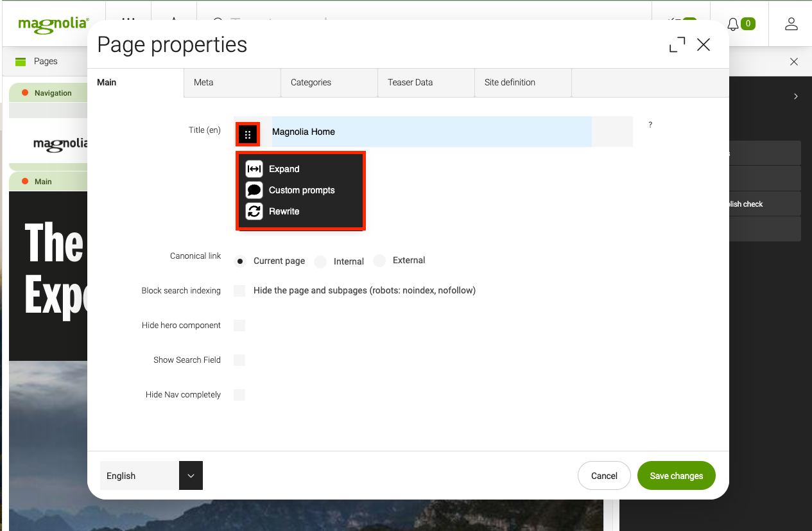Switch to the Teaser Data tab

click(x=426, y=83)
